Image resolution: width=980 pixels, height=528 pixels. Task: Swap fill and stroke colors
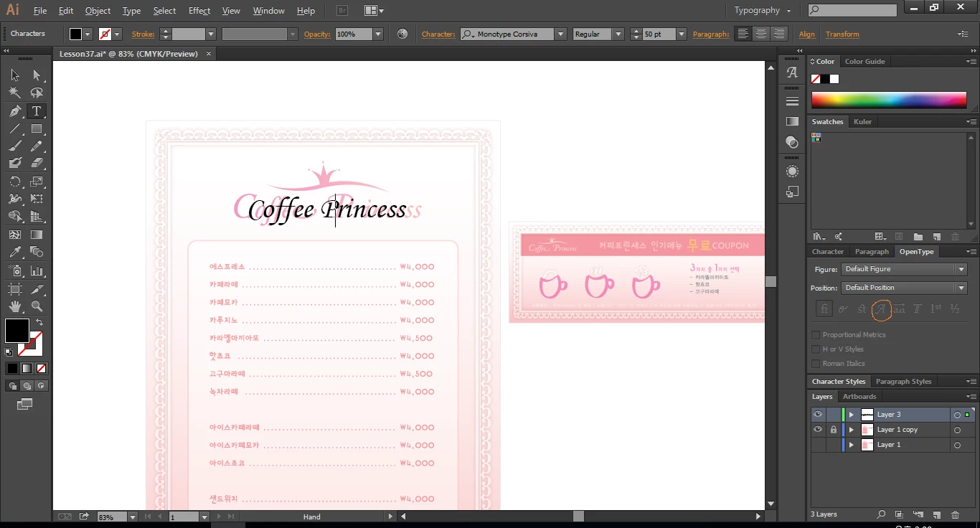pos(40,323)
